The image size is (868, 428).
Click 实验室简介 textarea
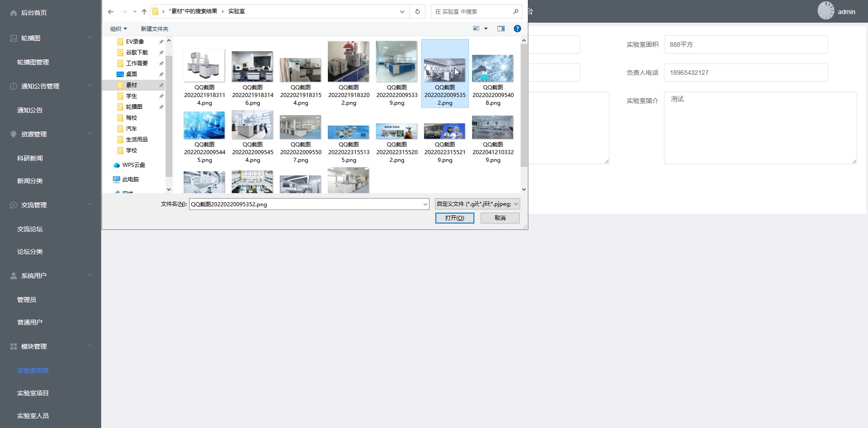(x=761, y=128)
